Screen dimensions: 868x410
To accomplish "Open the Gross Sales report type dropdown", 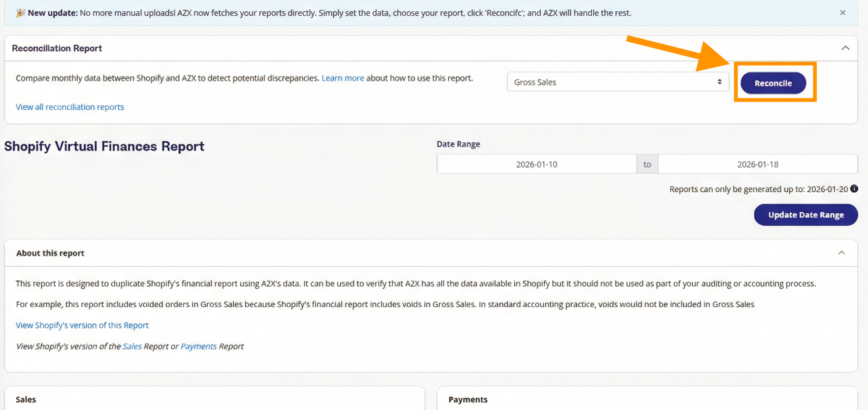I will (x=617, y=82).
